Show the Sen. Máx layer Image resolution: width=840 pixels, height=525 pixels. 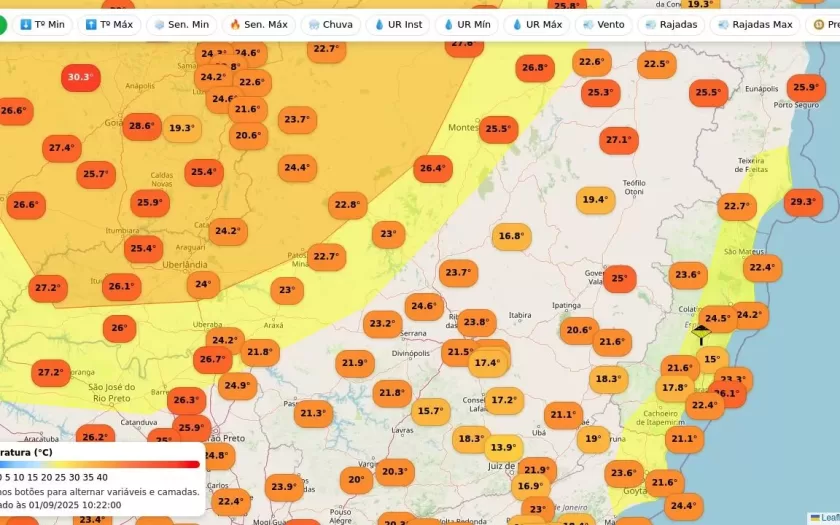pyautogui.click(x=258, y=24)
